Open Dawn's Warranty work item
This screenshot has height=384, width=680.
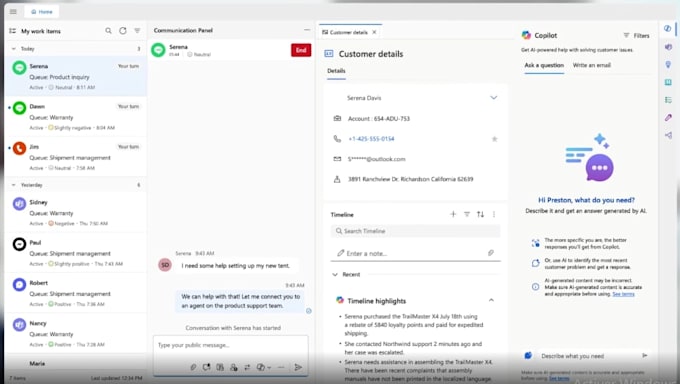tap(76, 117)
